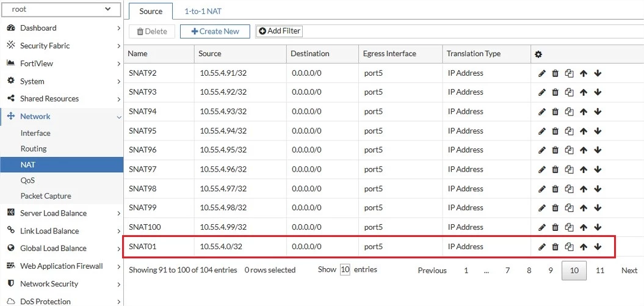Click the entries-per-page input showing 10
This screenshot has height=306, width=644.
tap(345, 270)
